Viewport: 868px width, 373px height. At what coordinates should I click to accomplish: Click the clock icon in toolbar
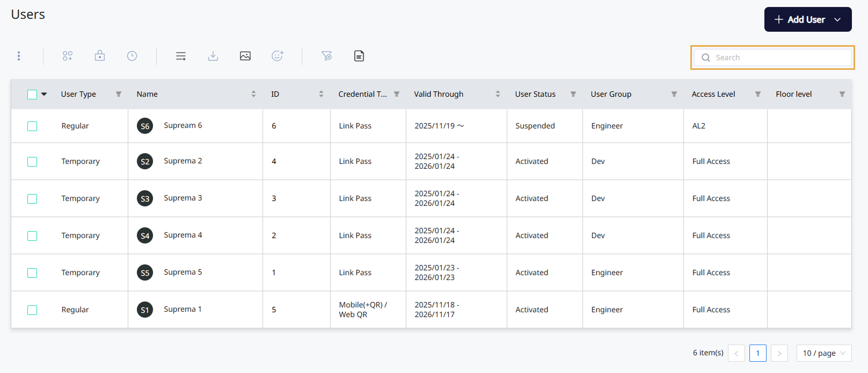[x=132, y=56]
